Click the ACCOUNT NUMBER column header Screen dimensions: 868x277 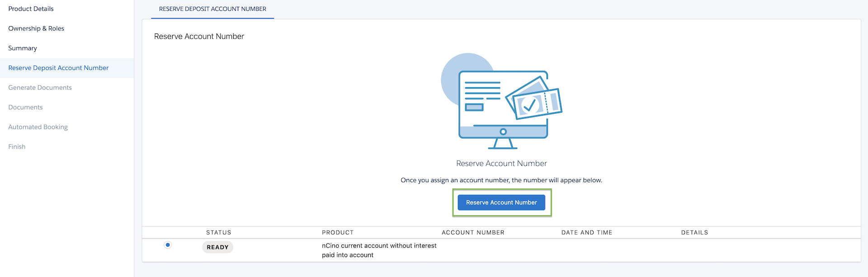click(x=473, y=233)
